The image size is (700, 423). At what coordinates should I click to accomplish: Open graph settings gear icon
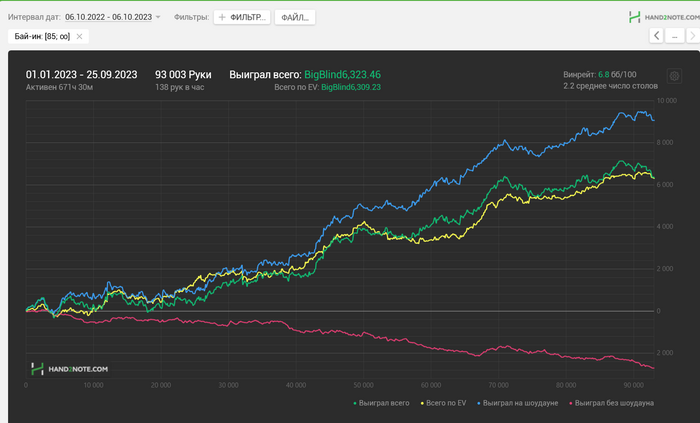pyautogui.click(x=674, y=76)
